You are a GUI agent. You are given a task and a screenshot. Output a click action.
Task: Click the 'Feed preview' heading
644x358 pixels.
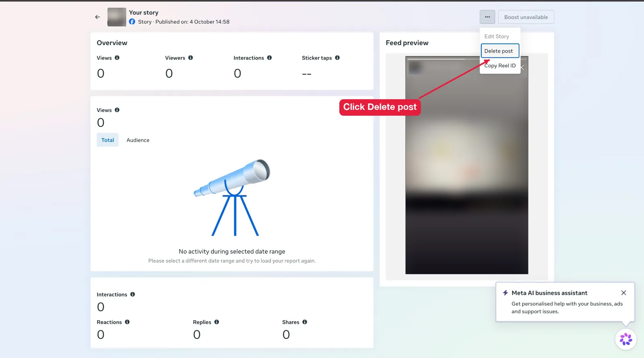[407, 43]
